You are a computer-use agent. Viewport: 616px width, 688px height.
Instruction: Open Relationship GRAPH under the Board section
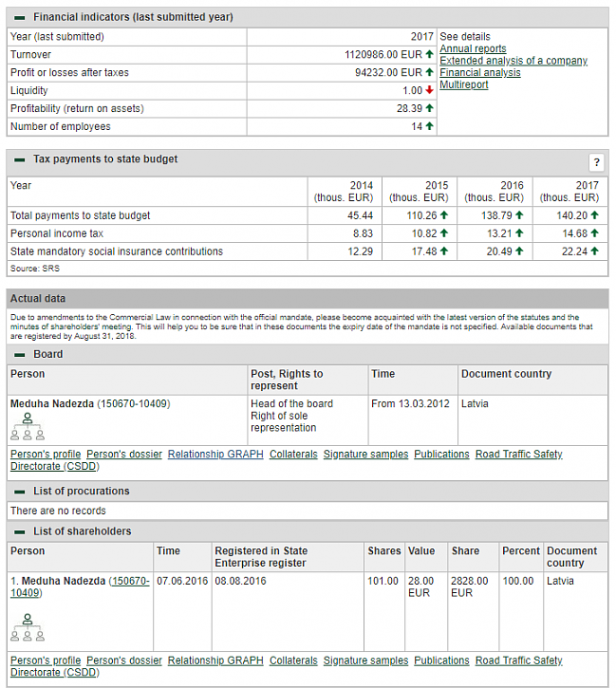pos(215,455)
